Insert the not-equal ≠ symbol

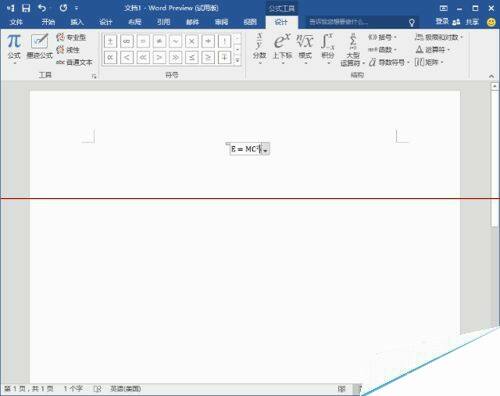click(x=159, y=41)
